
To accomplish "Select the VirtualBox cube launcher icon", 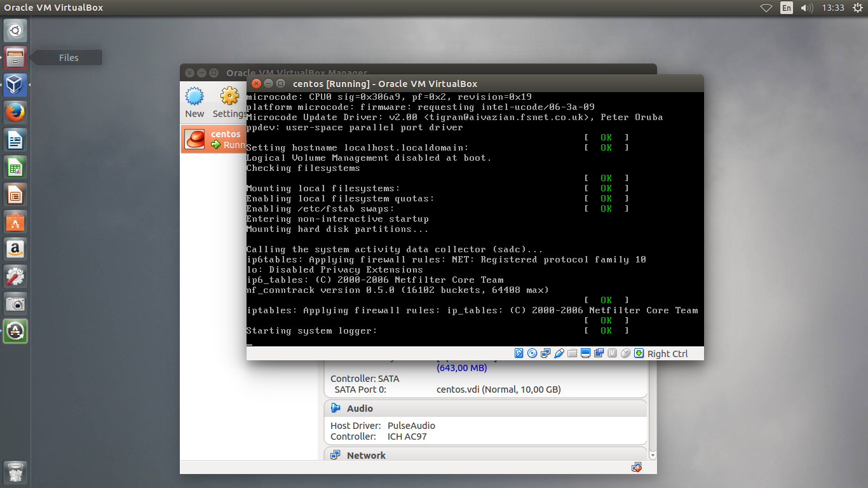I will [15, 85].
